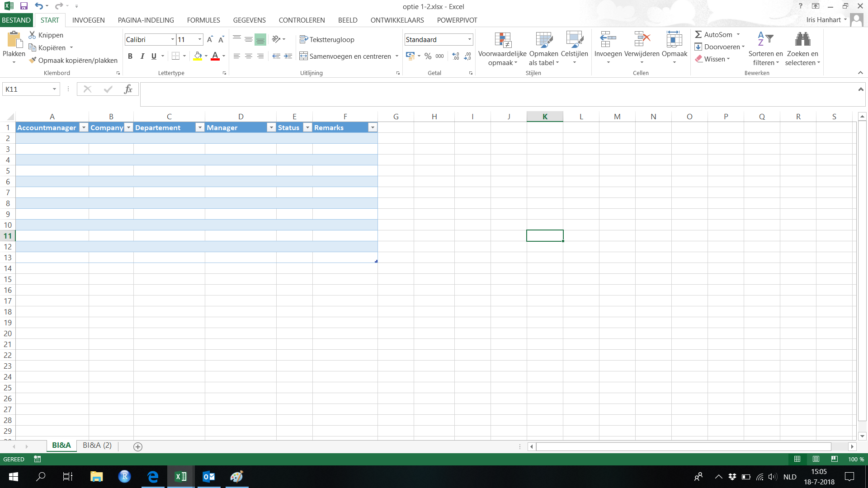Open the Status column filter dropdown
Screen dimensions: 868x488
(x=307, y=128)
